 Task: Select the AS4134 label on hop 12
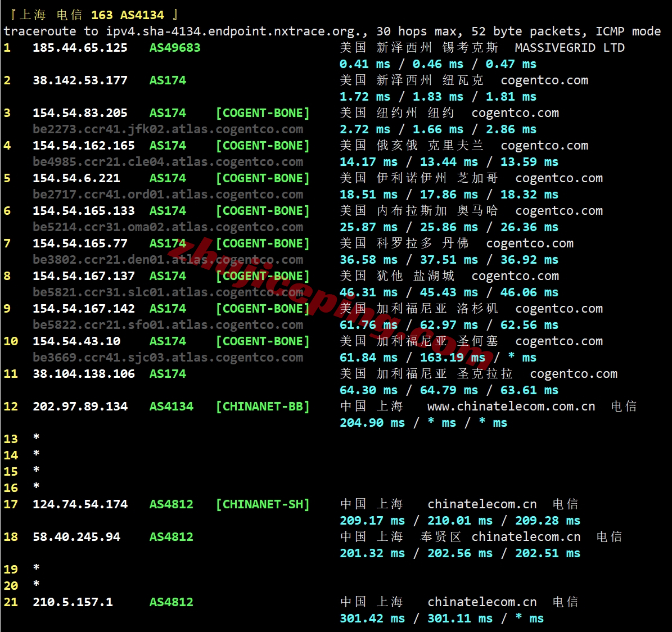click(172, 406)
